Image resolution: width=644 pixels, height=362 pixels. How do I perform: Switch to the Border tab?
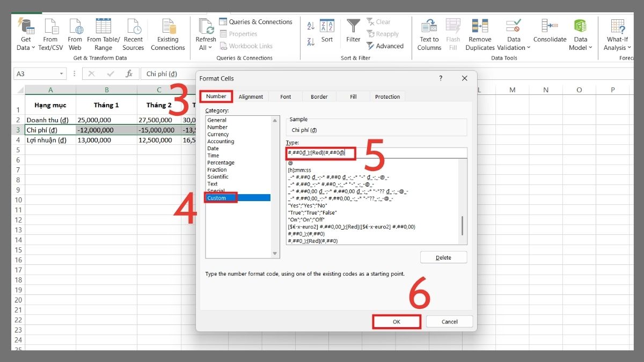pos(319,97)
